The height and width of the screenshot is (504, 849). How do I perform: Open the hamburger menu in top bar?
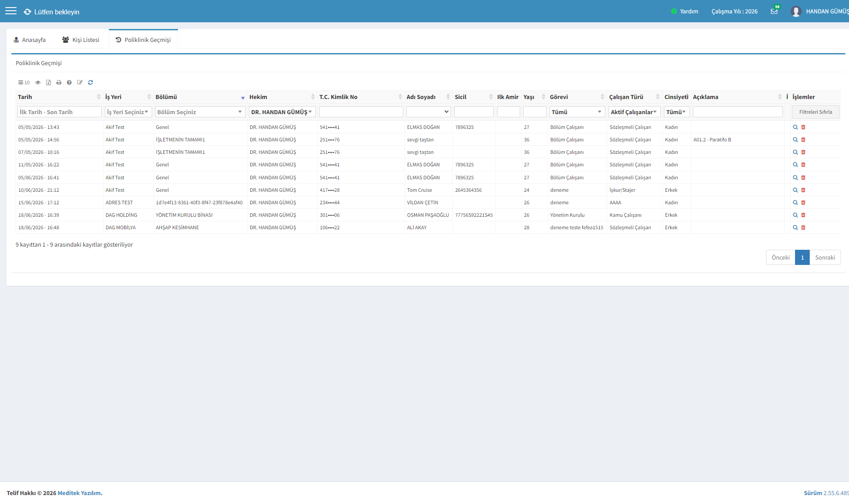coord(11,11)
